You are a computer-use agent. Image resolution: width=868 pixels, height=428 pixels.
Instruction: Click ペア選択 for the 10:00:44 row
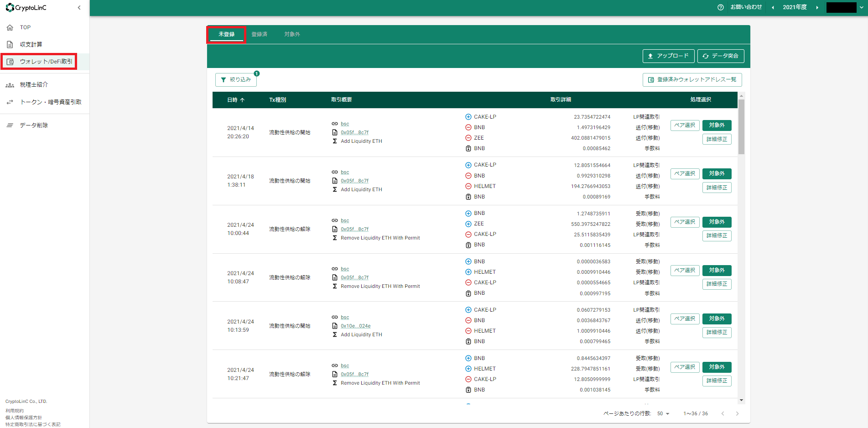685,222
